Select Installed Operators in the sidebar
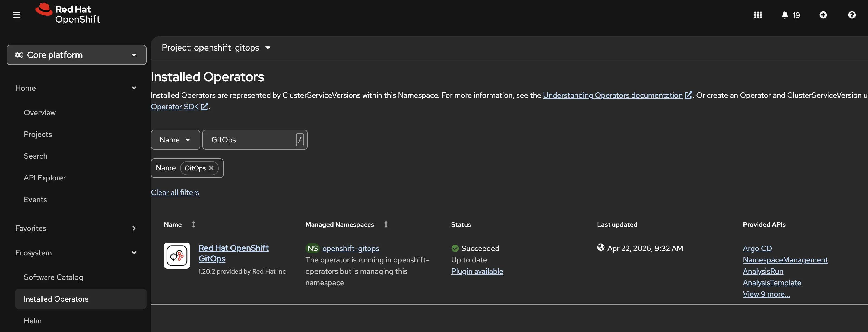The width and height of the screenshot is (868, 332). [x=56, y=299]
